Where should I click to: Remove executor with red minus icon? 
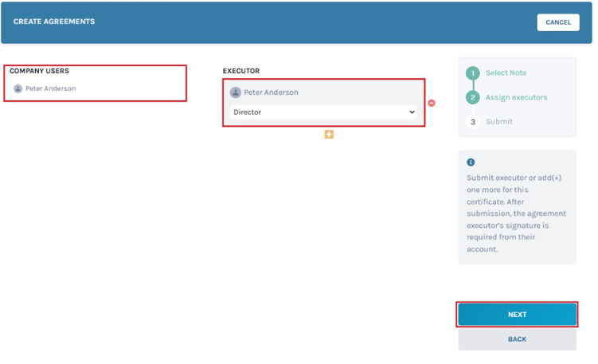[x=432, y=103]
